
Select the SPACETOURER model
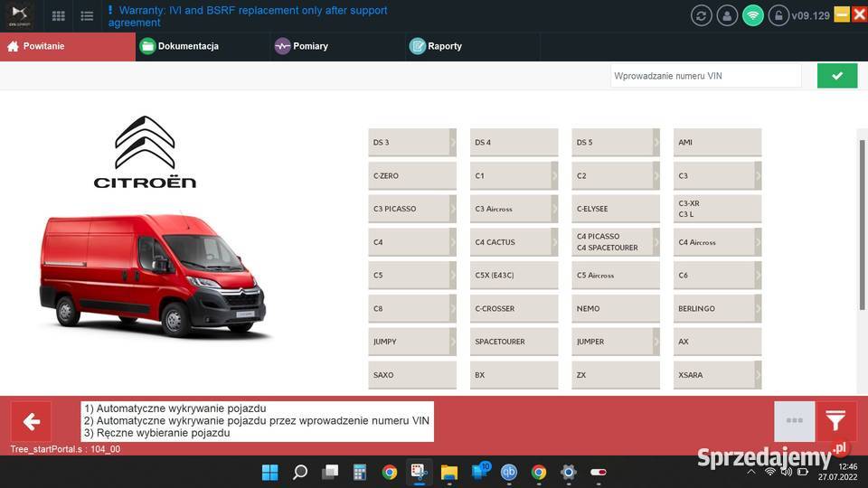(x=514, y=342)
